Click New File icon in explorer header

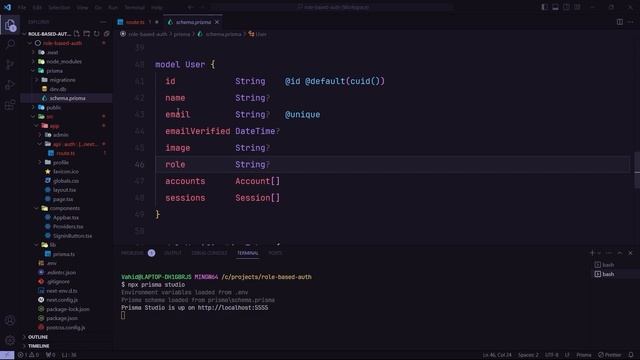pos(77,34)
